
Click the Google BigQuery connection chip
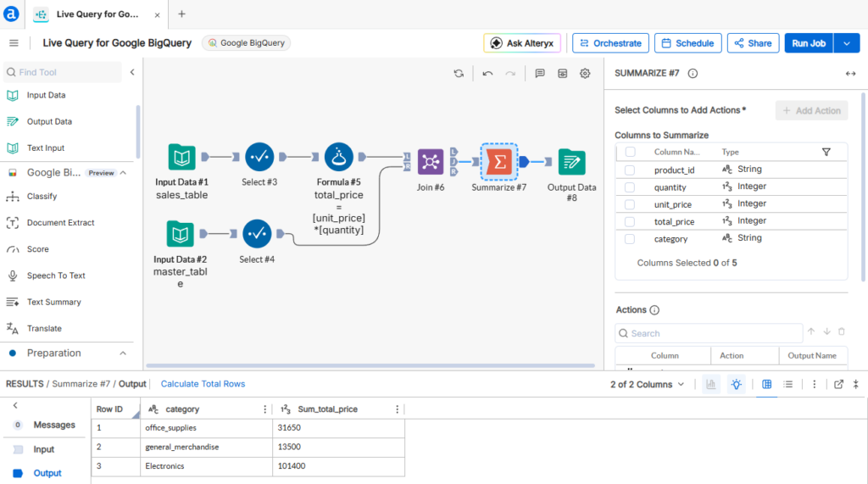coord(247,42)
